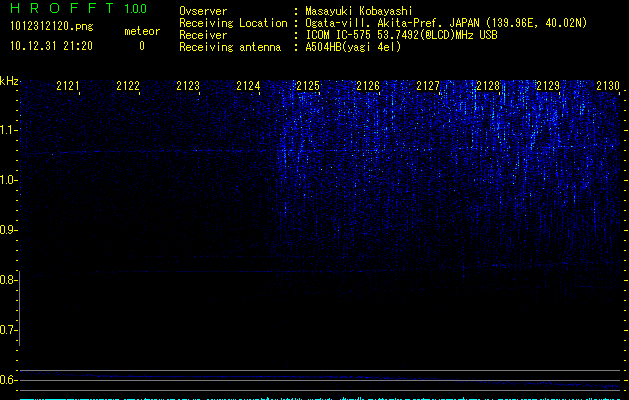This screenshot has height=400, width=629.
Task: Click the 2129 time marker
Action: (548, 86)
